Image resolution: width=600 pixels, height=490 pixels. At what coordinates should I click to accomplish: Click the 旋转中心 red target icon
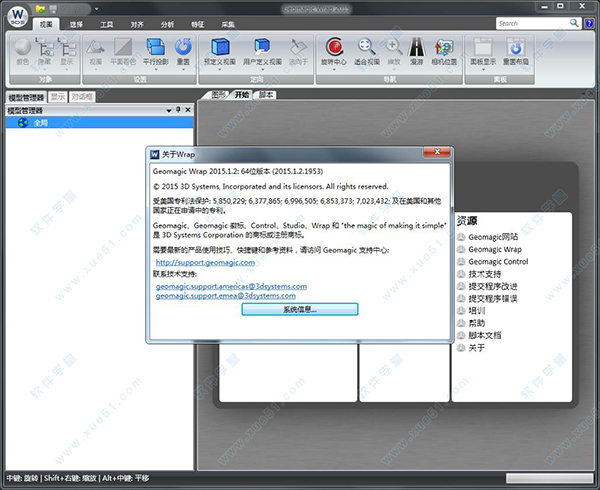(x=334, y=47)
